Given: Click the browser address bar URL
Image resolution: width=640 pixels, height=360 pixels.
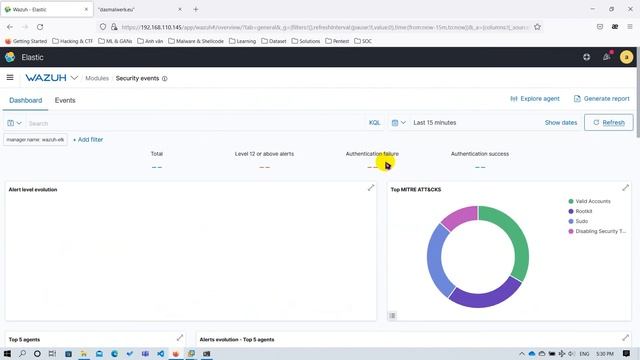Looking at the screenshot, I should coord(325,27).
